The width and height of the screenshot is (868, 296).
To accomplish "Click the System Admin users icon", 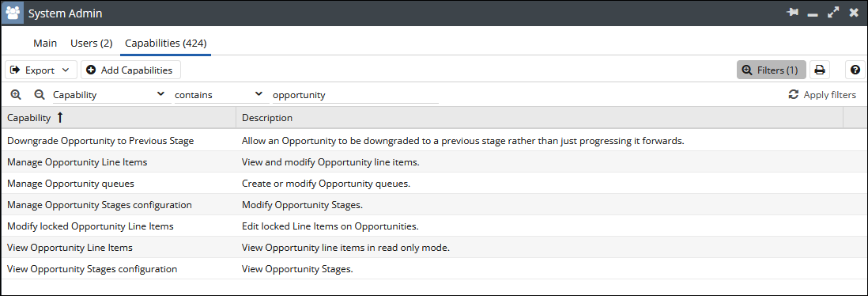I will tap(12, 13).
